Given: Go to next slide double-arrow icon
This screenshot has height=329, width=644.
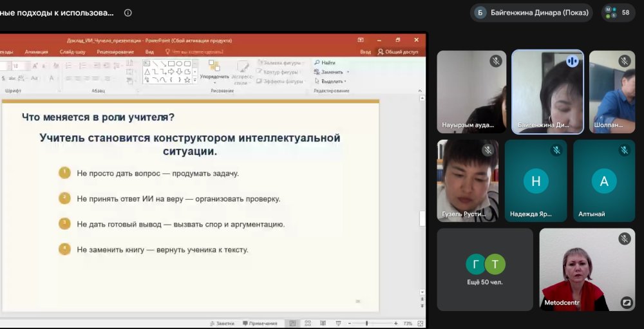Looking at the screenshot, I should (422, 306).
